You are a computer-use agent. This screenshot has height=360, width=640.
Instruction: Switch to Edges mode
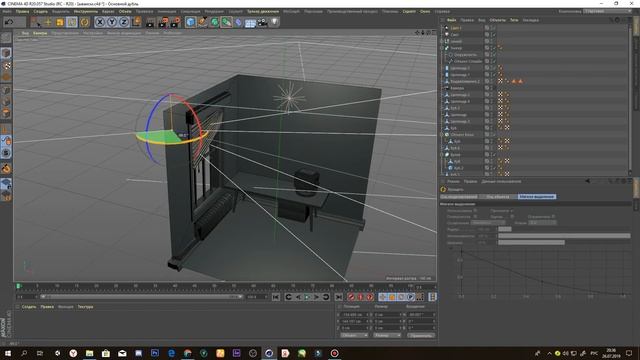coord(6,102)
